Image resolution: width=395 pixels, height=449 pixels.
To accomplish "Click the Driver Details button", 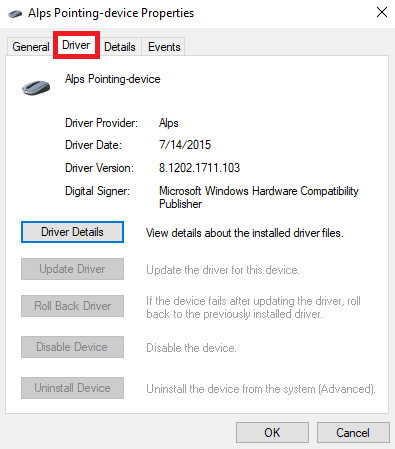I will click(x=72, y=232).
